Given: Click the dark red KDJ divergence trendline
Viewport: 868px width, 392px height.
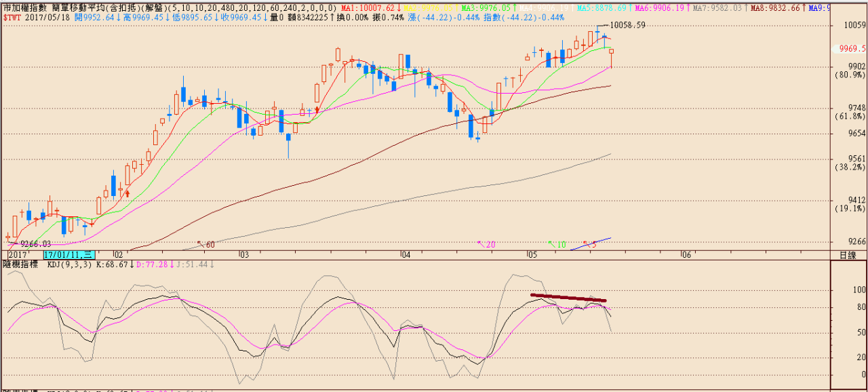Looking at the screenshot, I should [x=568, y=297].
